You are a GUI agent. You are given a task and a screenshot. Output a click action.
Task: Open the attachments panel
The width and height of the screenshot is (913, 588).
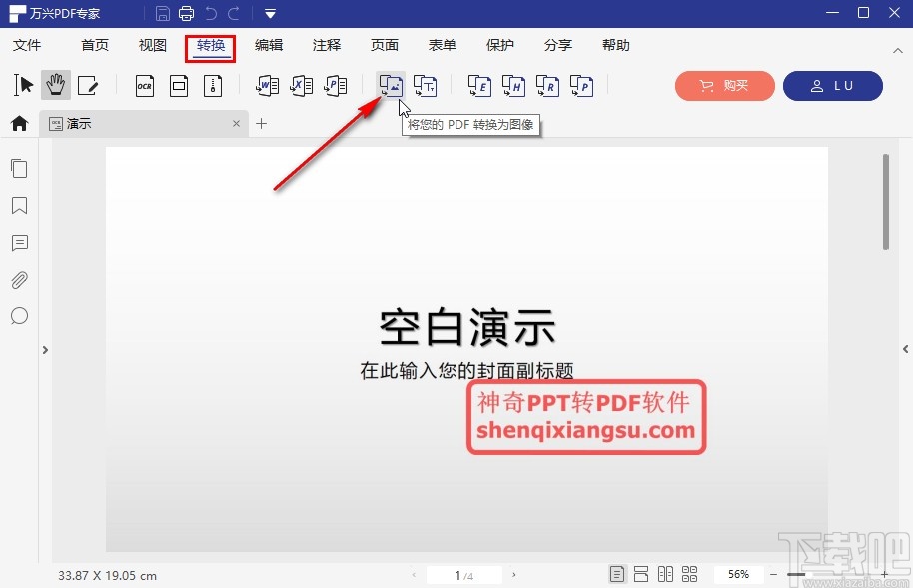[x=19, y=280]
